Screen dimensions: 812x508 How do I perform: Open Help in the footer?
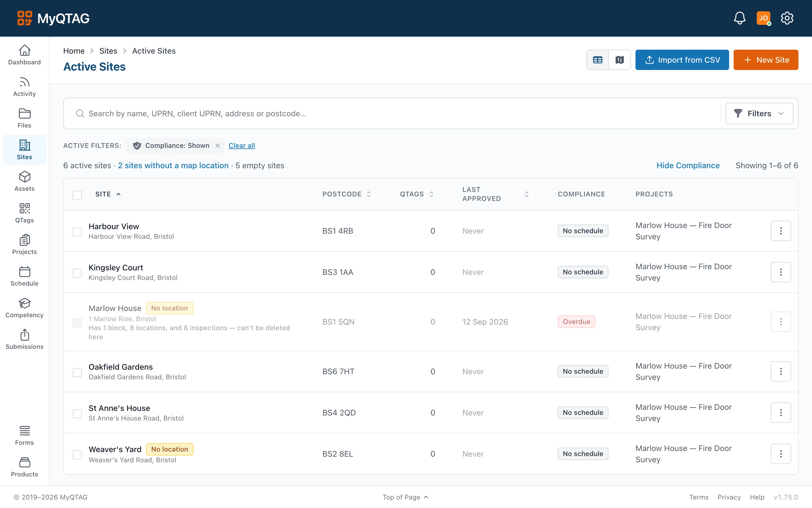coord(757,497)
